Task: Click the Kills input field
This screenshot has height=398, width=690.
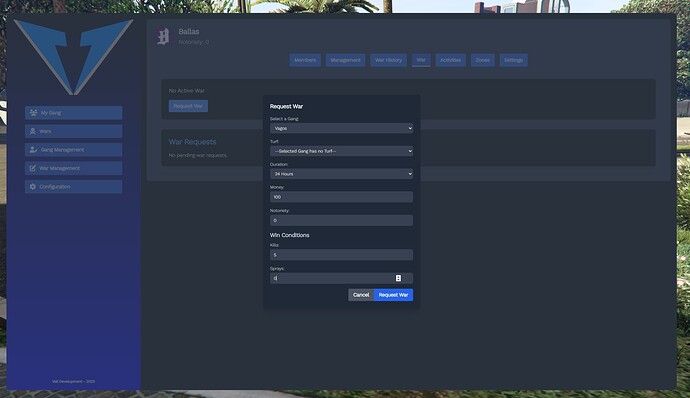Action: coord(341,255)
